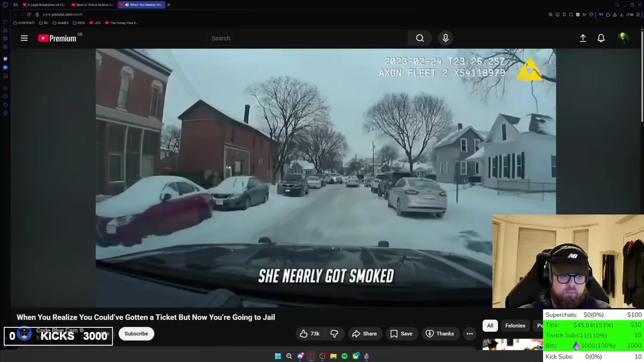
Task: Open Spotify from the taskbar
Action: tap(345, 356)
